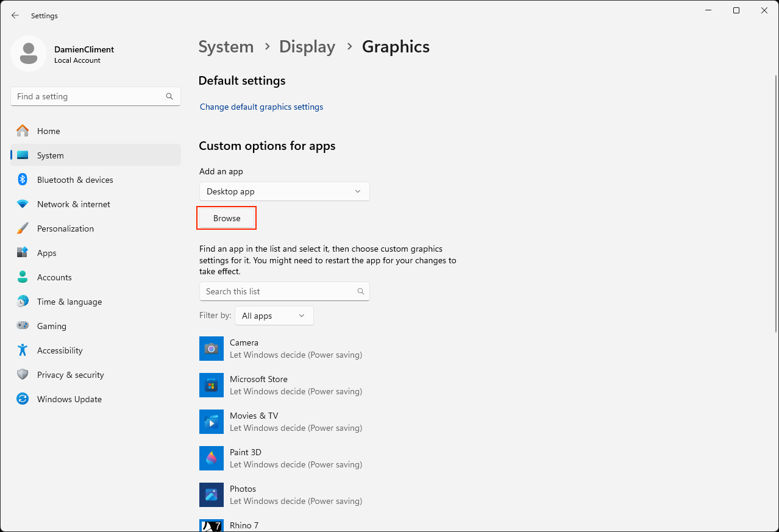
Task: Open Windows Update page
Action: pos(96,399)
